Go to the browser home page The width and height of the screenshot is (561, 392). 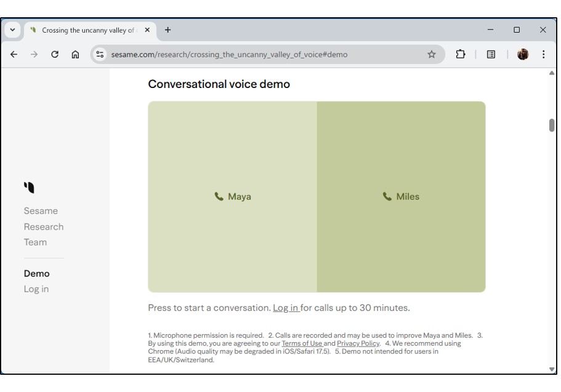coord(75,54)
